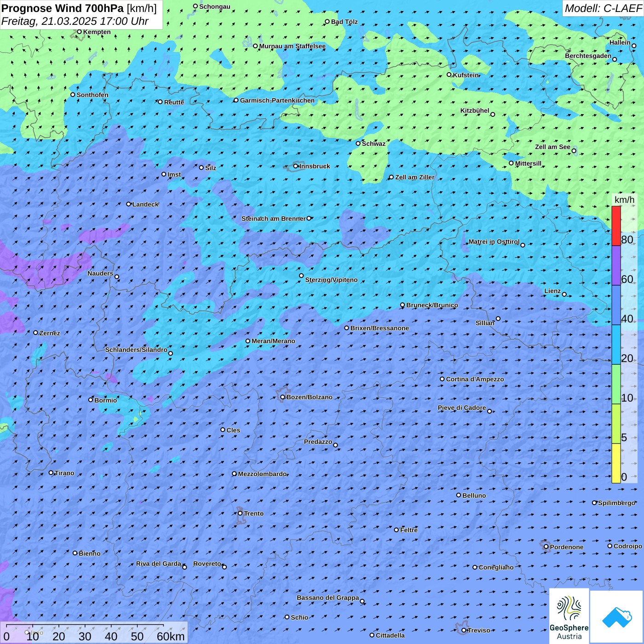
Task: Click the Kufstein label
Action: click(466, 75)
